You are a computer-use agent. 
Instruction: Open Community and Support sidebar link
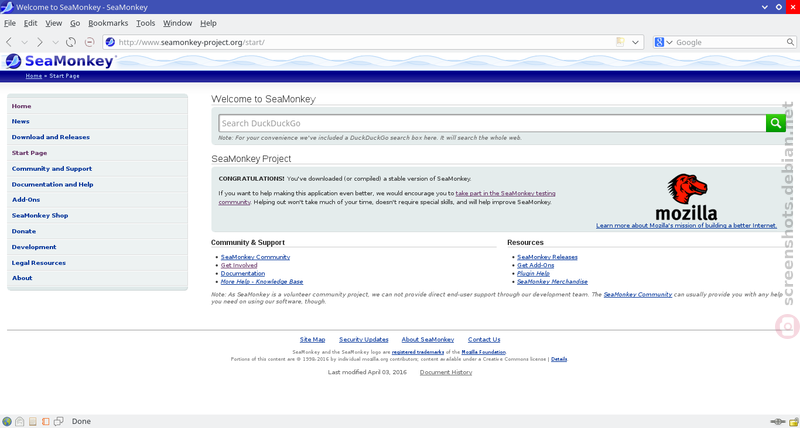tap(52, 169)
